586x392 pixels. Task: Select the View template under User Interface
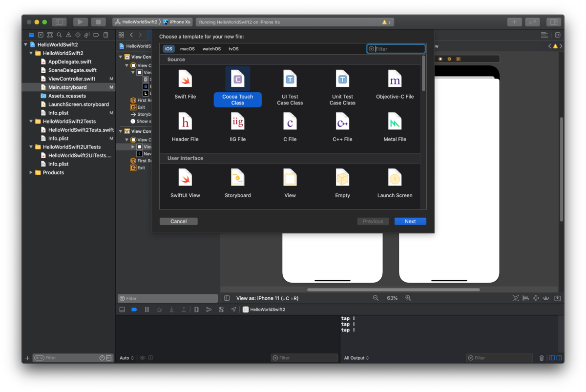coord(290,184)
